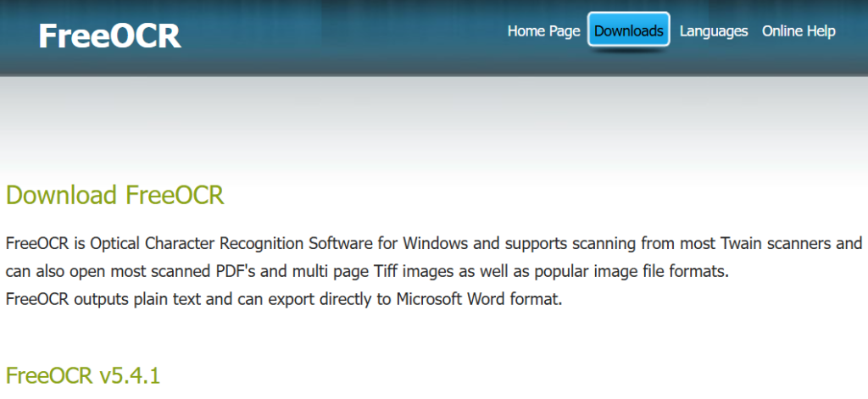
Task: Click the FreeOCR site logo
Action: point(109,36)
